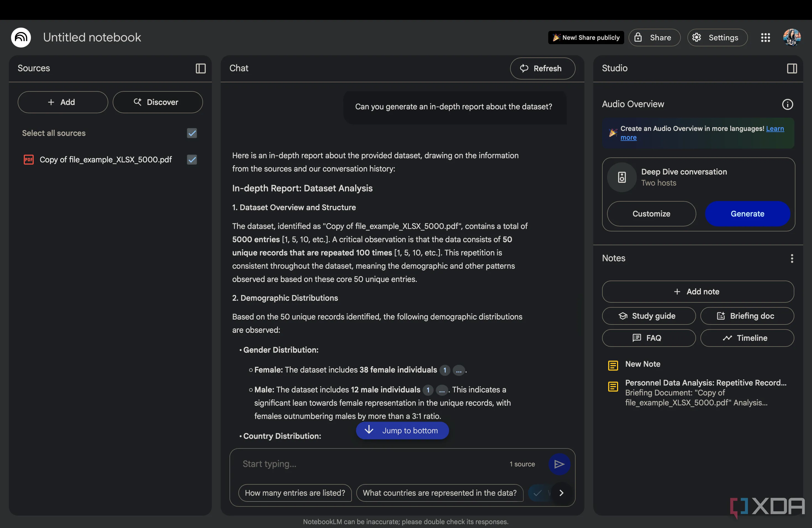Open the Google apps grid
This screenshot has height=528, width=812.
click(x=765, y=38)
